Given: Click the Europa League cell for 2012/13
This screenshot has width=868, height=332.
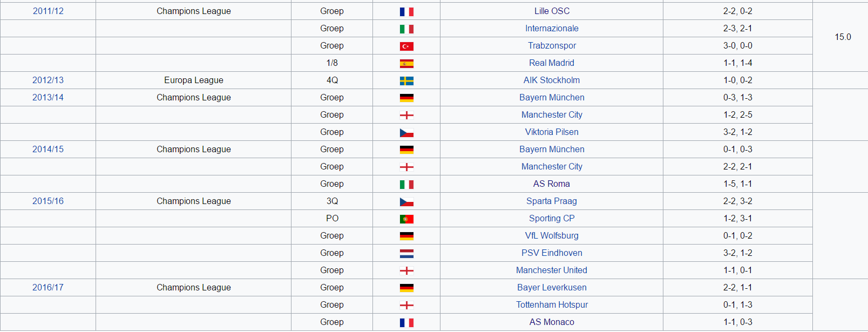Looking at the screenshot, I should pos(194,80).
